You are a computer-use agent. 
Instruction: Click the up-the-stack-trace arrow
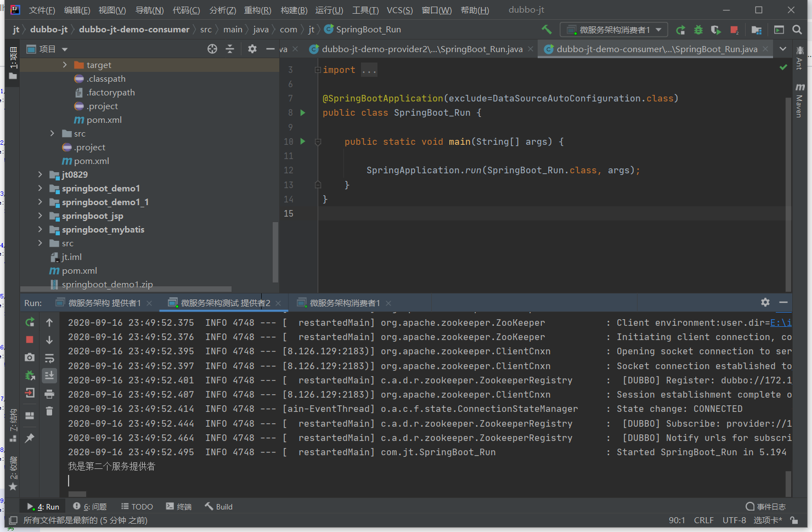tap(49, 322)
